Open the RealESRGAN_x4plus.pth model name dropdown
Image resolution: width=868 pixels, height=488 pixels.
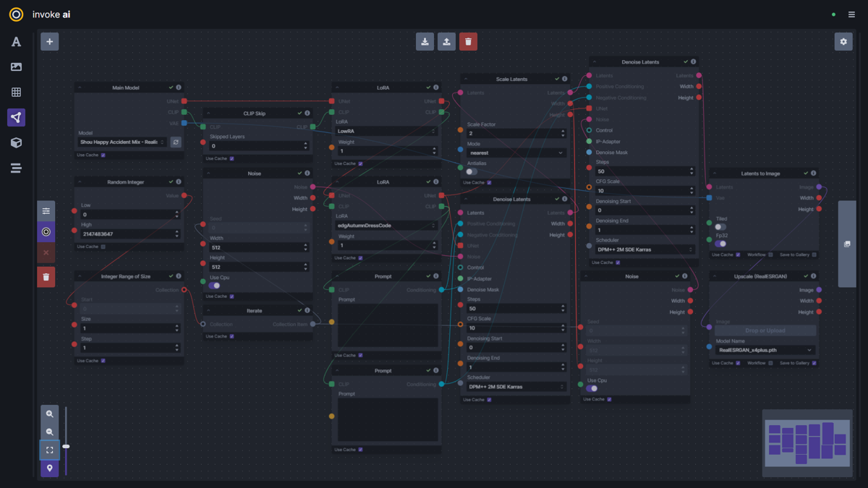click(765, 350)
